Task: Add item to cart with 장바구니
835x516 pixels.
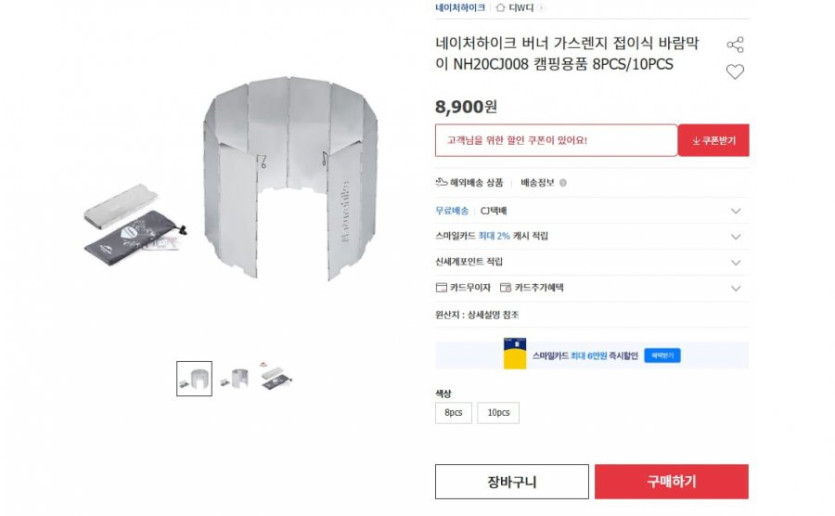Action: (511, 482)
